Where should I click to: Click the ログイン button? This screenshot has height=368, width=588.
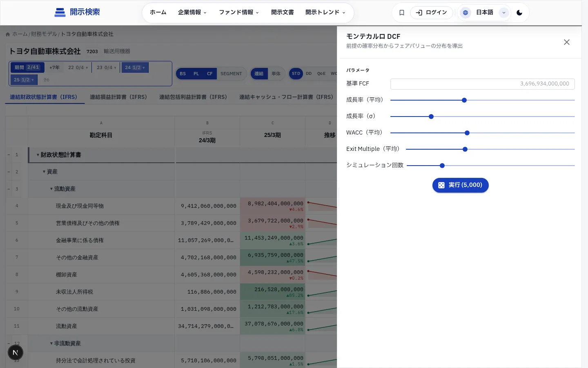pos(432,13)
